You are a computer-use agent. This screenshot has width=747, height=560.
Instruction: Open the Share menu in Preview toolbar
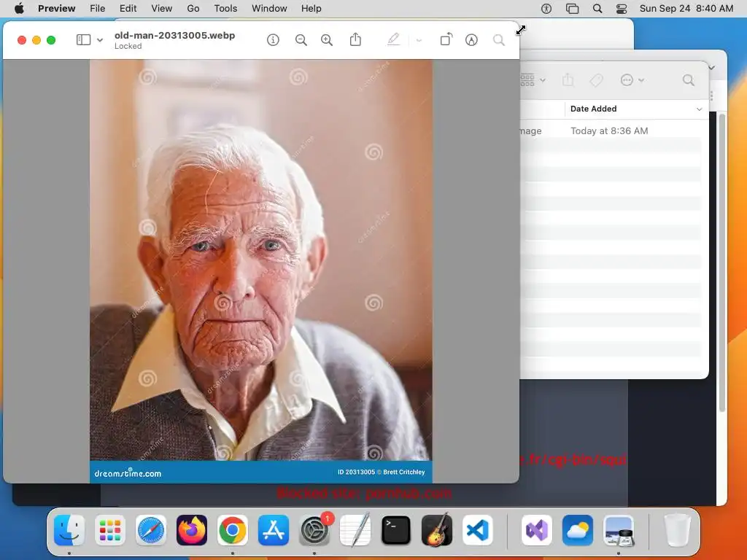pyautogui.click(x=355, y=39)
